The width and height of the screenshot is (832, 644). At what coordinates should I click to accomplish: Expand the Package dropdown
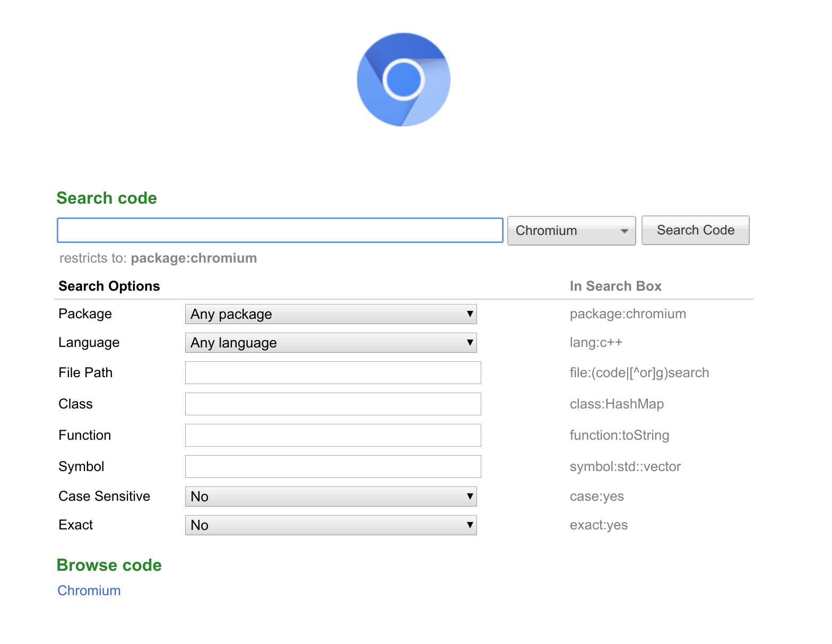(x=331, y=314)
